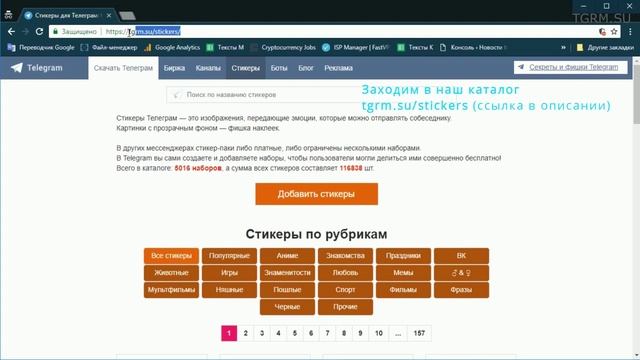The image size is (640, 360).
Task: Select the gender symbols category
Action: [x=461, y=273]
